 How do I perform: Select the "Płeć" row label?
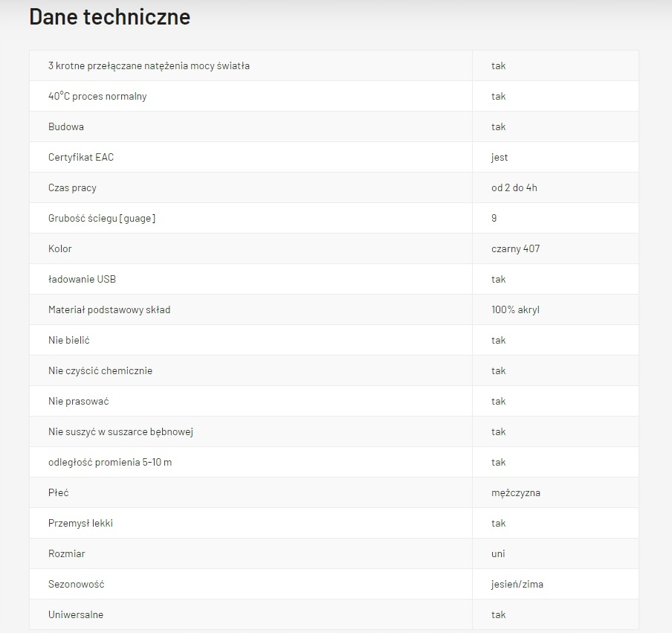[59, 493]
